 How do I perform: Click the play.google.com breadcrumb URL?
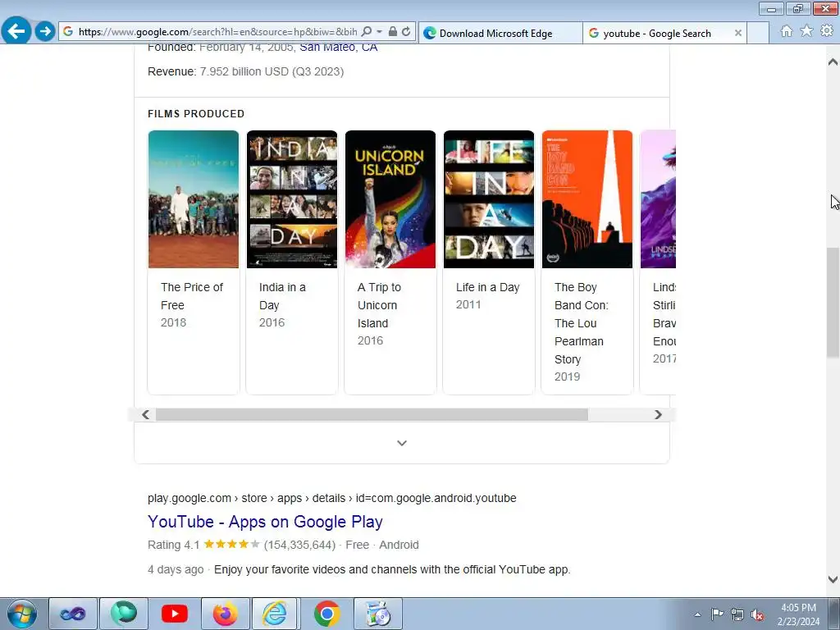(331, 498)
